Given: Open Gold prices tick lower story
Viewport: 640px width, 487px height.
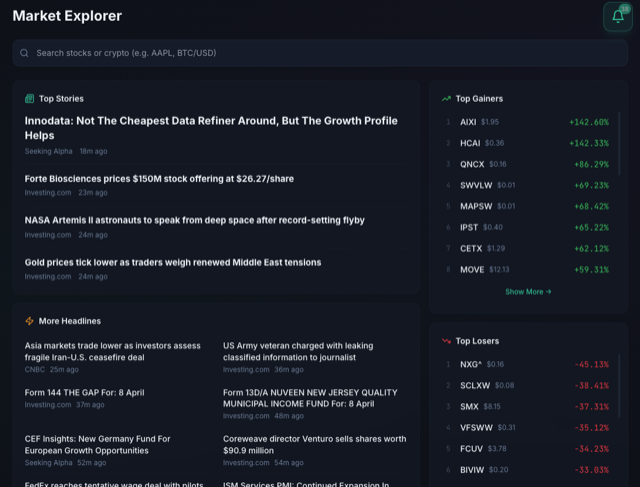Looking at the screenshot, I should coord(173,262).
